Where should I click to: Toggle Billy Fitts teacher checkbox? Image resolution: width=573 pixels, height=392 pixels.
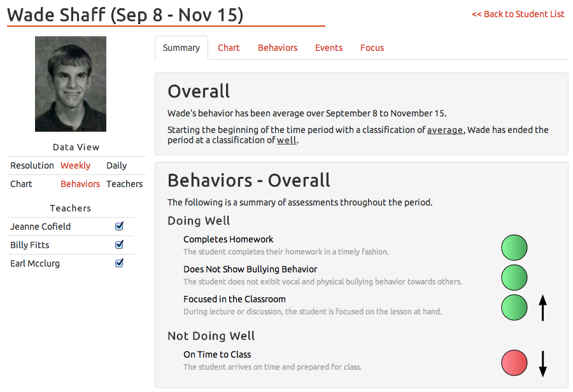pyautogui.click(x=119, y=244)
